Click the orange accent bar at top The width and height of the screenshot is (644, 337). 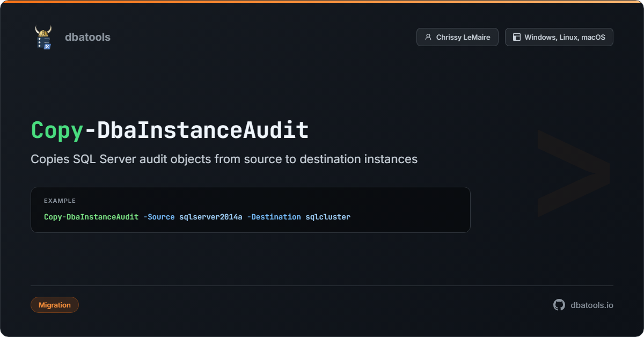[x=322, y=1]
